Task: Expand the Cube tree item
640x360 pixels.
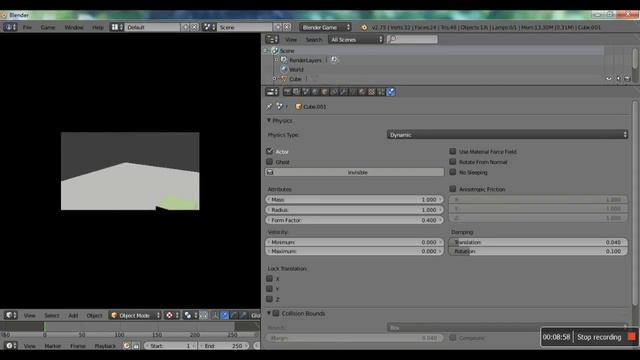Action: tap(274, 78)
